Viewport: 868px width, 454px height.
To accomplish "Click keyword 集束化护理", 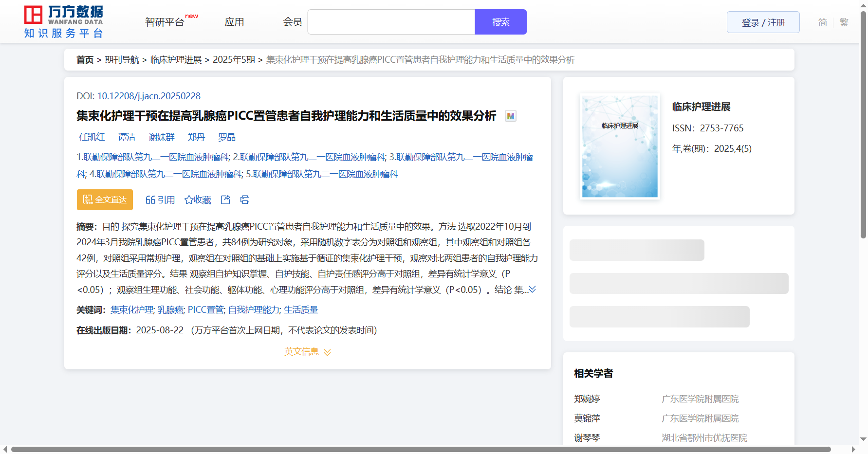I will click(x=132, y=310).
